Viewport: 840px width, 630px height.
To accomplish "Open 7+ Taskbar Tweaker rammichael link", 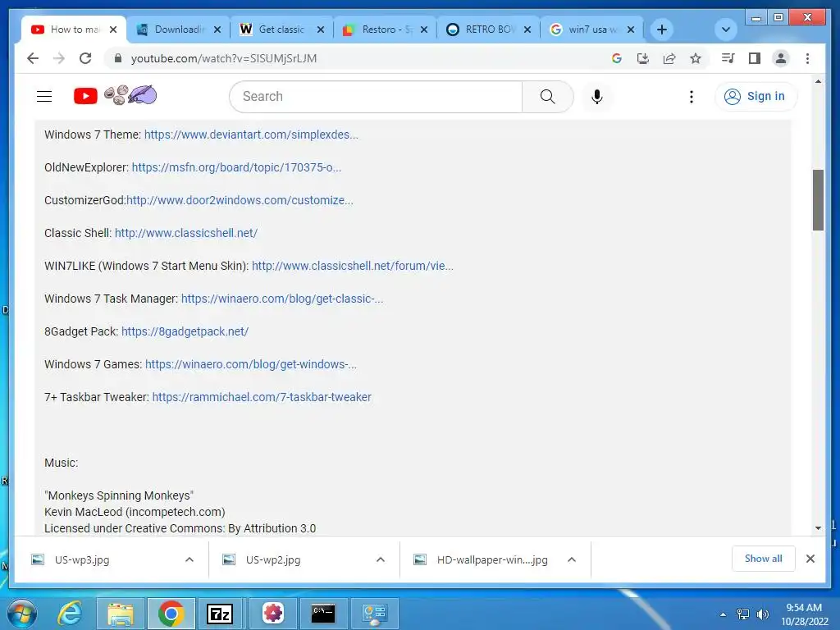I will tap(262, 397).
